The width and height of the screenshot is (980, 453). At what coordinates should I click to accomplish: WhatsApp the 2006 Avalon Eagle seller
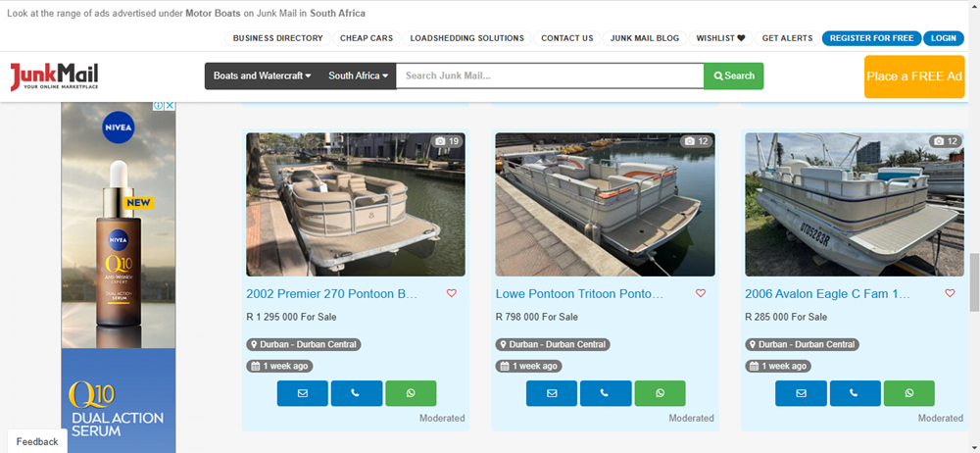[x=908, y=393]
